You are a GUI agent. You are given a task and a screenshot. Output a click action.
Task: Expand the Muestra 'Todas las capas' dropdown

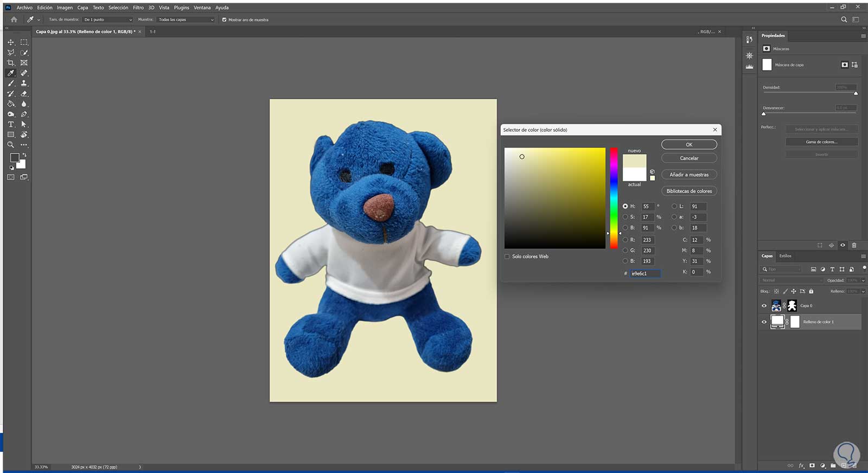[186, 20]
